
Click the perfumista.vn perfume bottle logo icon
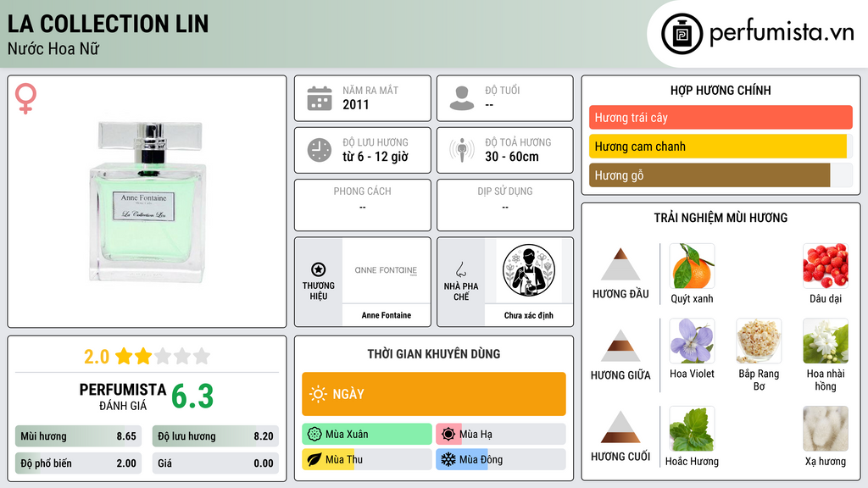(682, 34)
